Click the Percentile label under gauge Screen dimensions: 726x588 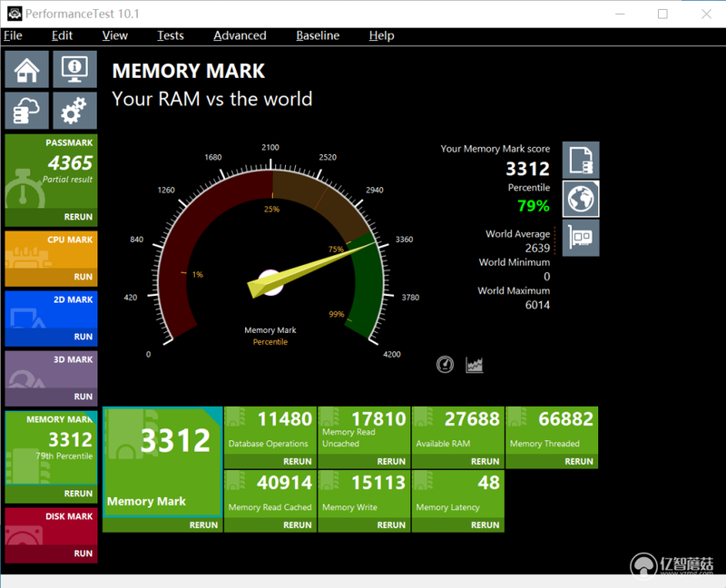point(270,342)
